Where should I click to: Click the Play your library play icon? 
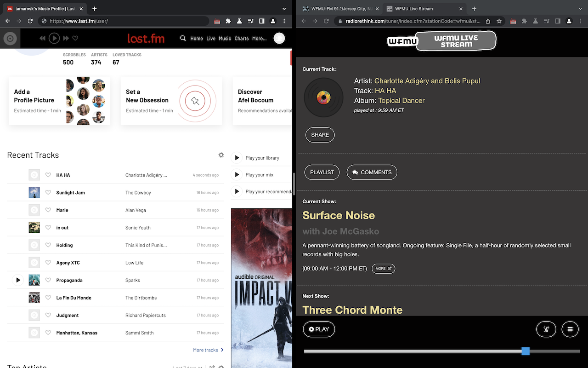(x=237, y=158)
